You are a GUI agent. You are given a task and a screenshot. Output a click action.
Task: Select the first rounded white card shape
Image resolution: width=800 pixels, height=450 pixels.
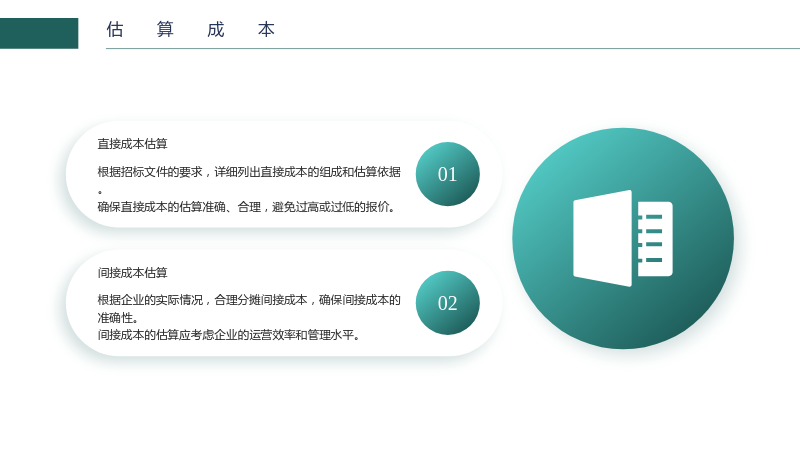pyautogui.click(x=284, y=174)
